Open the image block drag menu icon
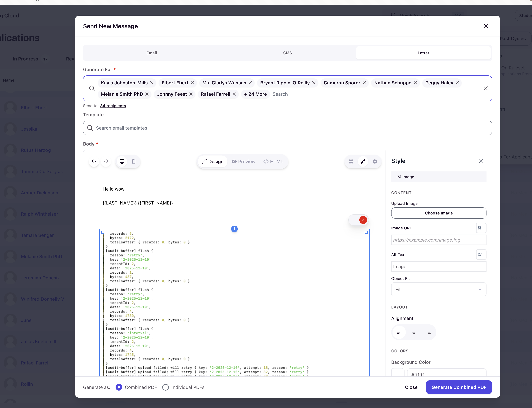This screenshot has height=408, width=532. (354, 220)
